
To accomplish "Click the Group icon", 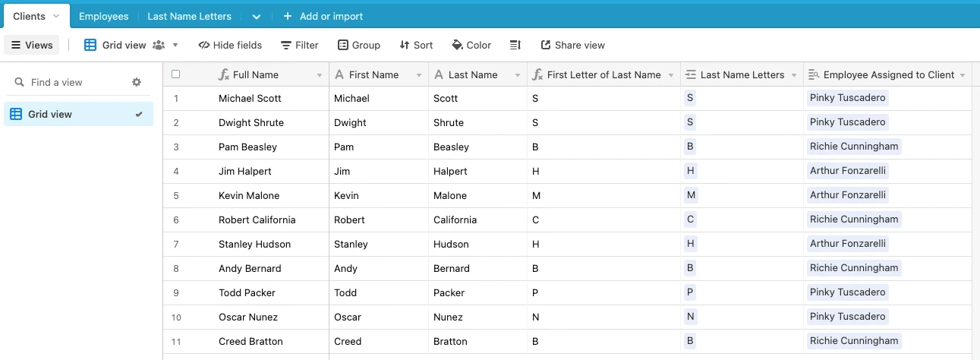I will pos(343,45).
